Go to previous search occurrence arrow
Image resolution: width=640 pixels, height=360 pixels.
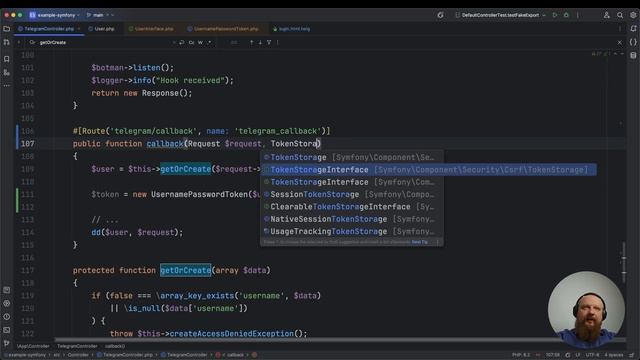[251, 42]
